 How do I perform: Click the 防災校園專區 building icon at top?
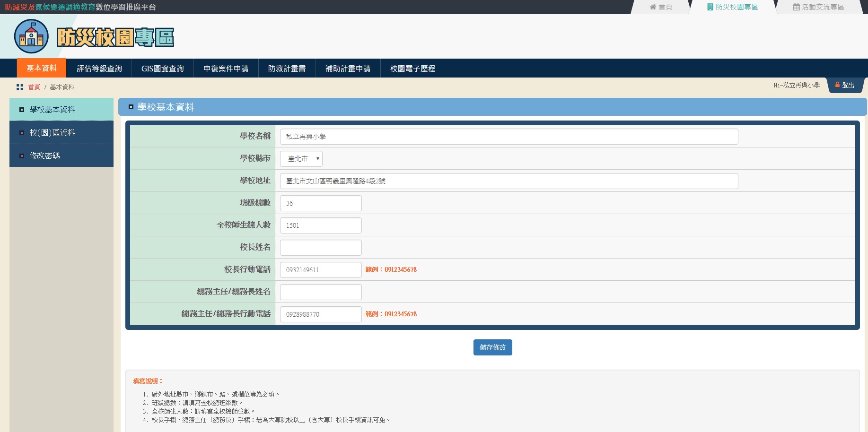[x=710, y=7]
